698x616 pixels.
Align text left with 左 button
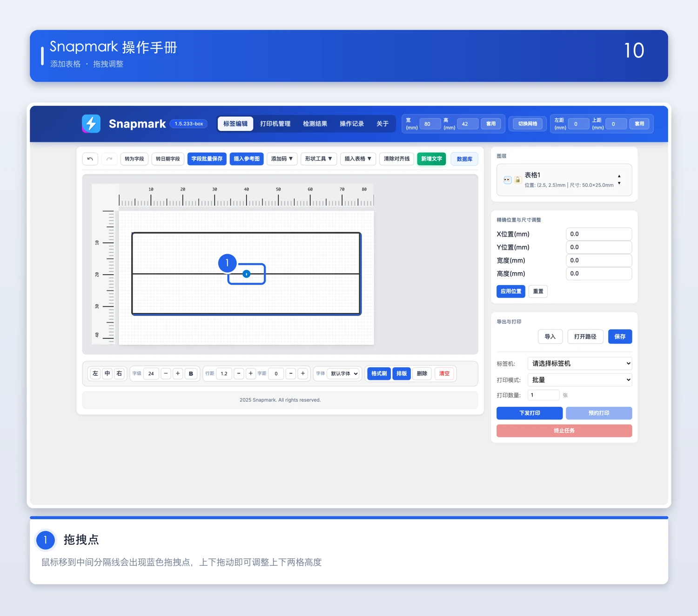[95, 373]
